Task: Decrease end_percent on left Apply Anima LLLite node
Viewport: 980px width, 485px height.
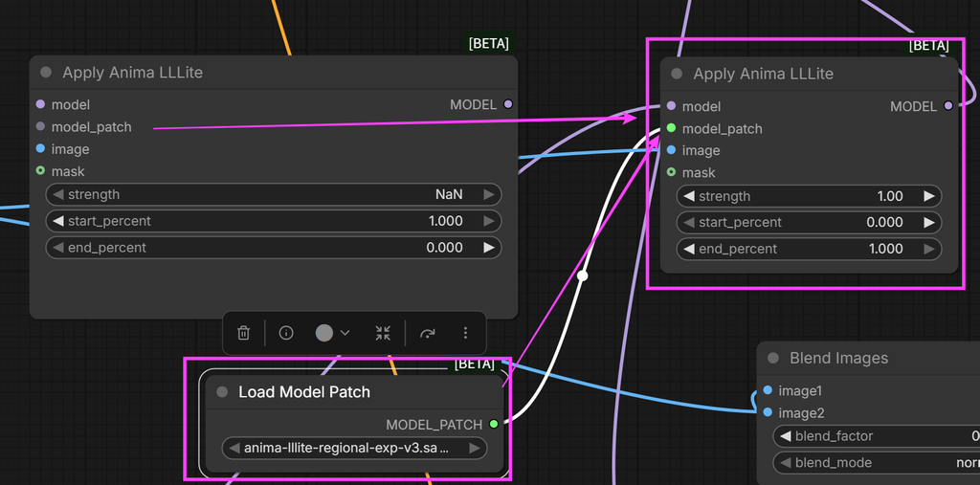Action: click(58, 248)
